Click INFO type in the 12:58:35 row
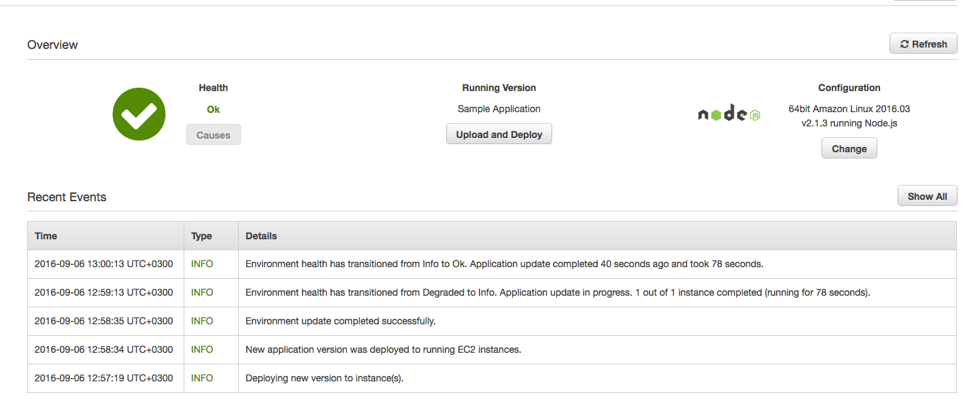 [202, 321]
